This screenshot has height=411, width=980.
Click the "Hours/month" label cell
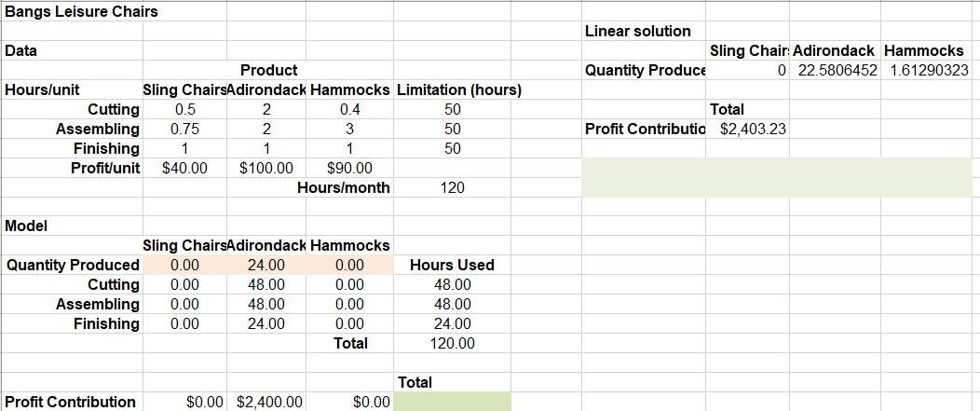(x=344, y=187)
